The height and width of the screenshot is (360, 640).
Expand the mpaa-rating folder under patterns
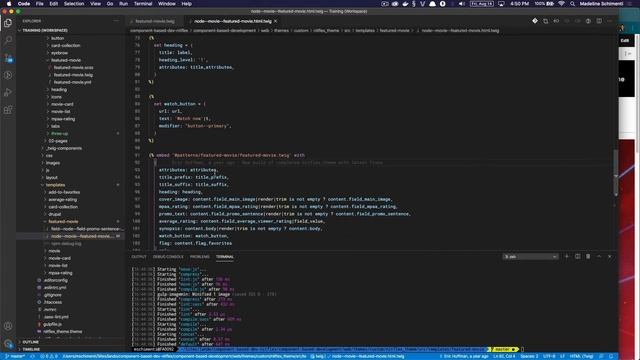click(63, 119)
